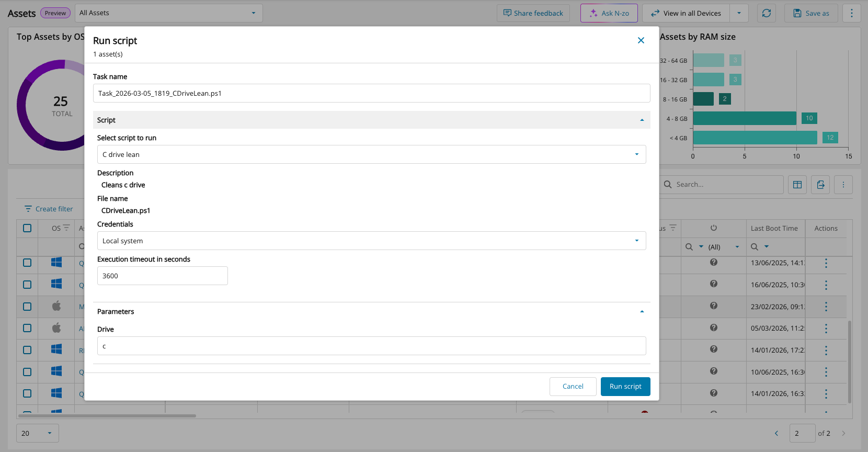This screenshot has width=868, height=452.
Task: Collapse the Script section
Action: (642, 120)
